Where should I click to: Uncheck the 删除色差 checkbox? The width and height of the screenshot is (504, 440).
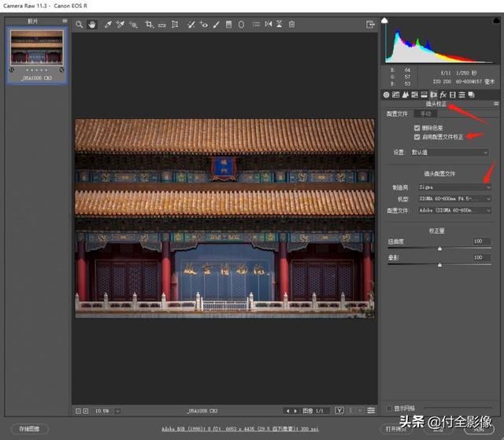pos(417,127)
